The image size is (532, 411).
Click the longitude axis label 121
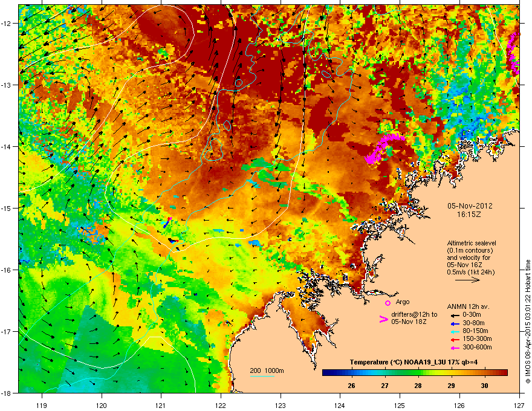coord(161,405)
